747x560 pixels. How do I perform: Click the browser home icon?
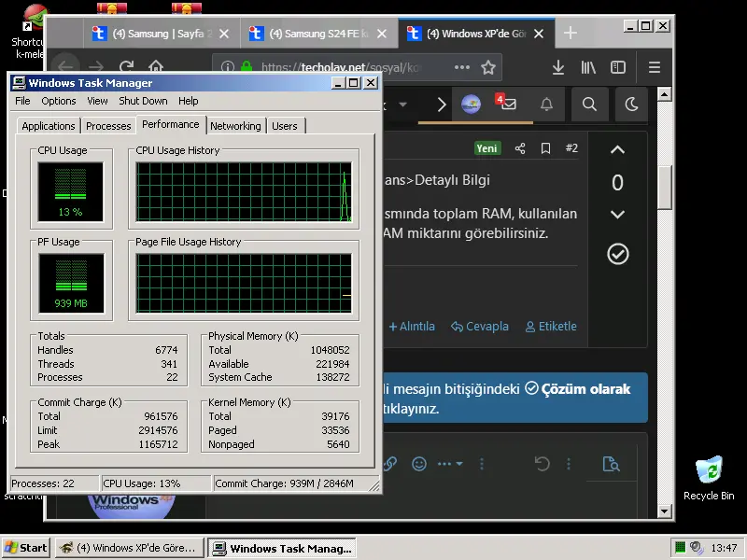click(156, 66)
